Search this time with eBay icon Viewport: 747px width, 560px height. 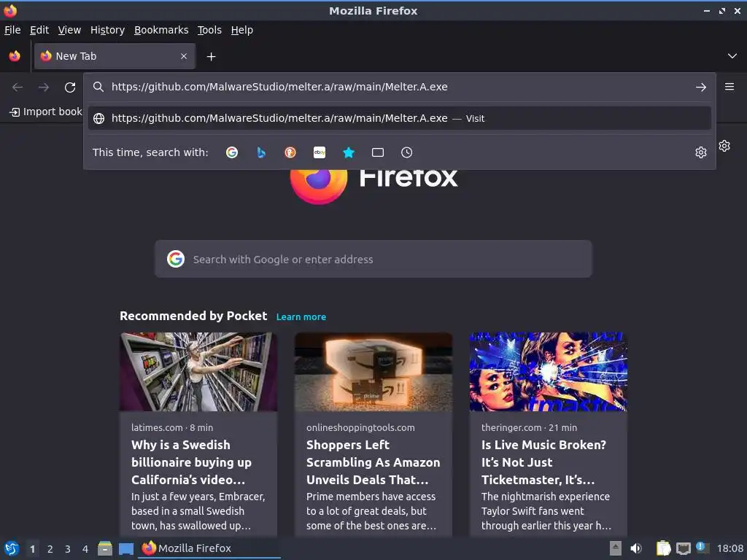click(320, 152)
